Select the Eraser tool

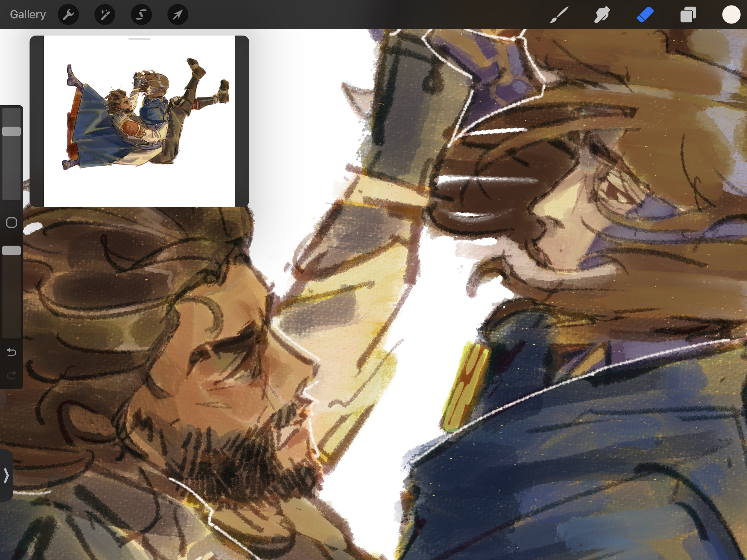pos(645,15)
